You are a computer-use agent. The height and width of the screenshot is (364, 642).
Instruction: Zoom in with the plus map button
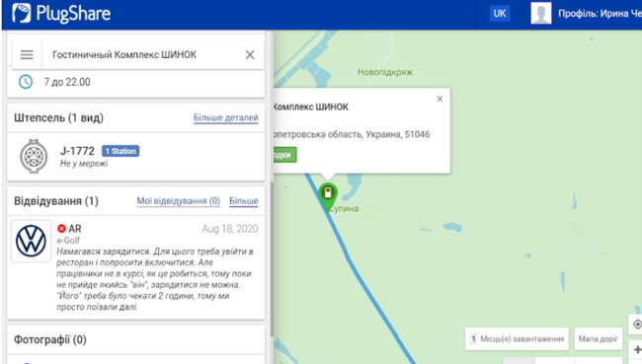click(x=637, y=349)
